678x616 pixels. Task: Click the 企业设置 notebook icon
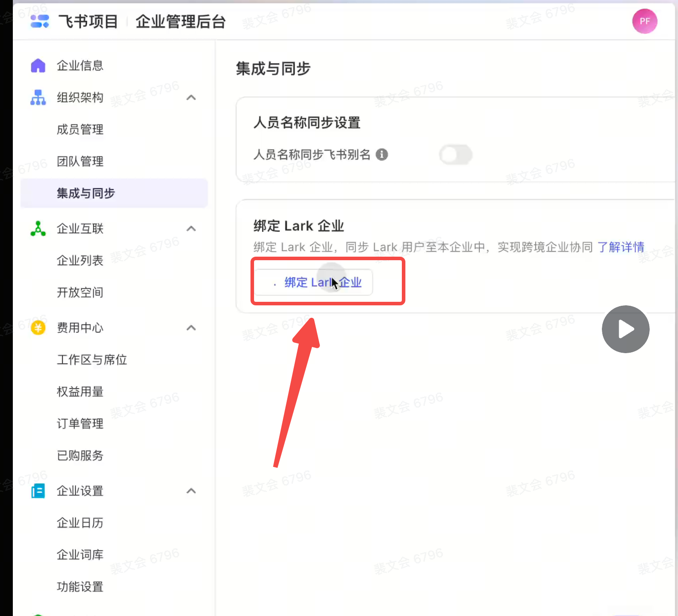(x=38, y=491)
